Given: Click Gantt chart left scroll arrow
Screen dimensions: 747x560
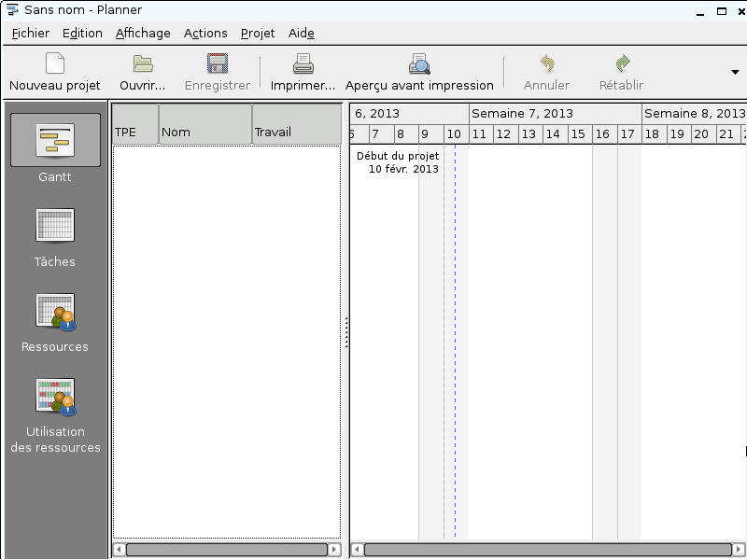Looking at the screenshot, I should click(358, 550).
